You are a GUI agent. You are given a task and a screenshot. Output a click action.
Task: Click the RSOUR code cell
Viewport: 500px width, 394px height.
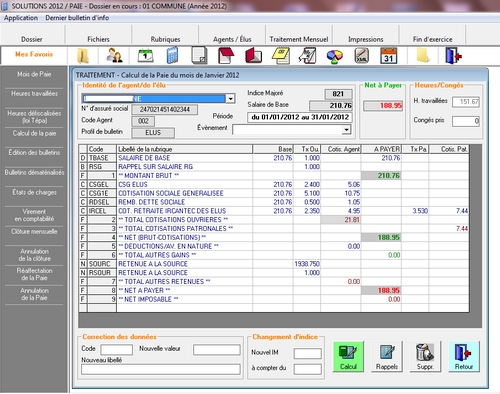[x=102, y=273]
